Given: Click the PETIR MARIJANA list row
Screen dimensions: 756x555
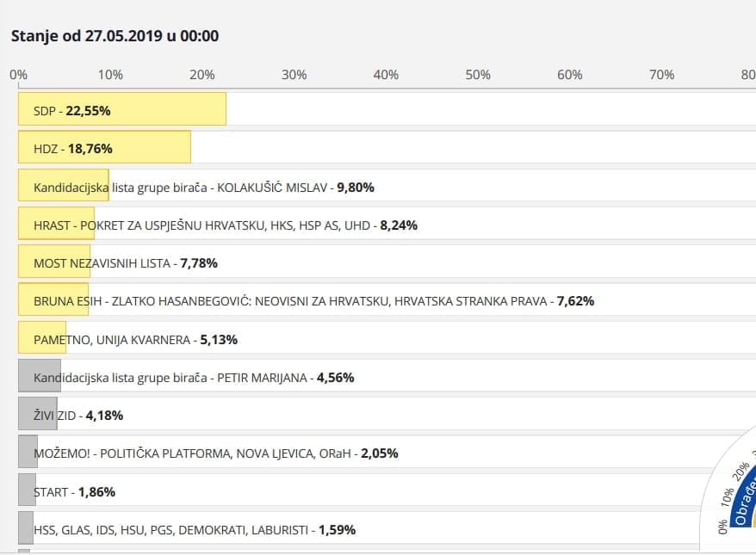Looking at the screenshot, I should coord(194,377).
